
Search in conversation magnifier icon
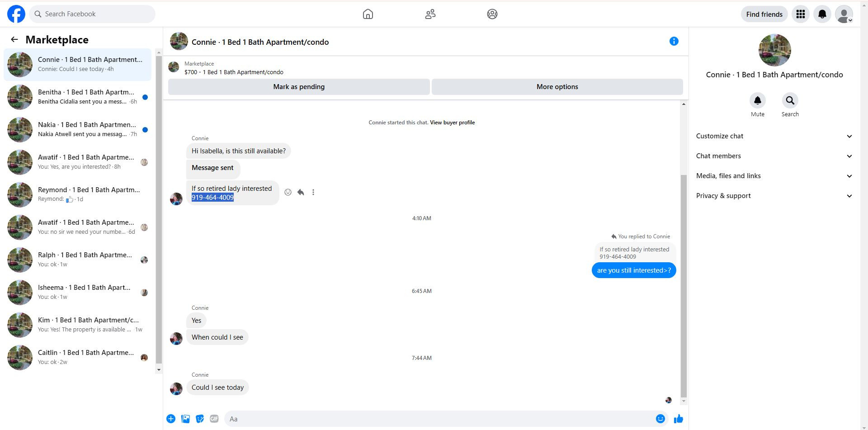coord(790,100)
